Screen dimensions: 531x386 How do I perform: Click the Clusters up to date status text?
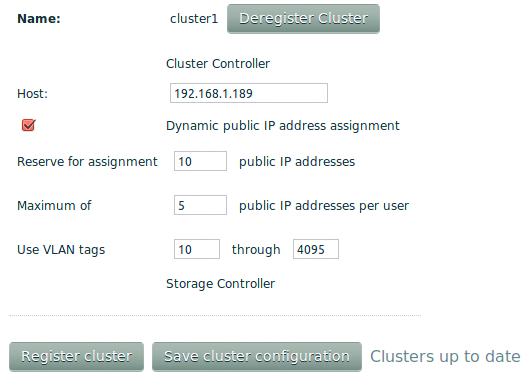click(445, 357)
